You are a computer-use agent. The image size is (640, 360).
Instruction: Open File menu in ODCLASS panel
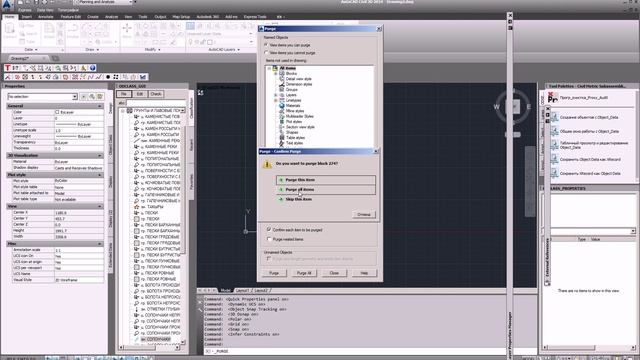point(124,94)
